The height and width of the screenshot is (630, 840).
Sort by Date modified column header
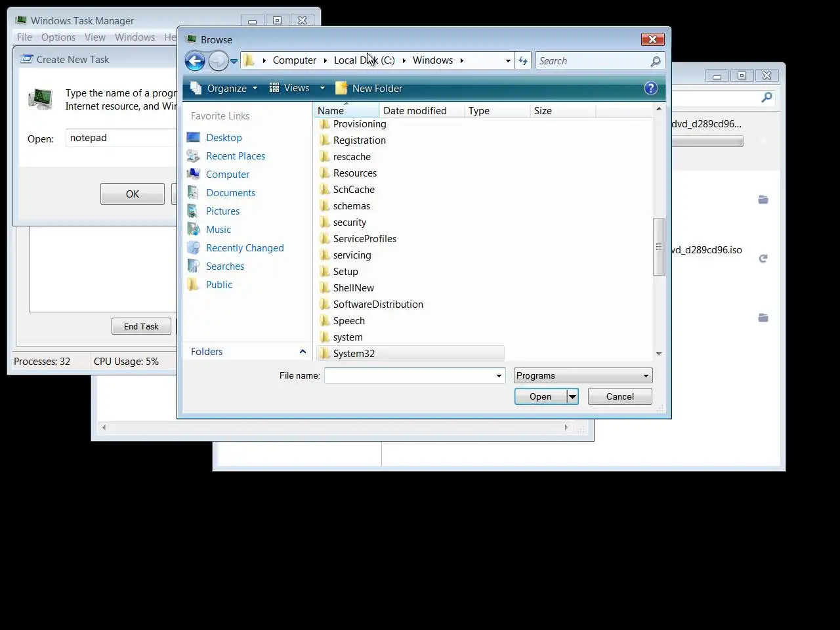coord(421,110)
